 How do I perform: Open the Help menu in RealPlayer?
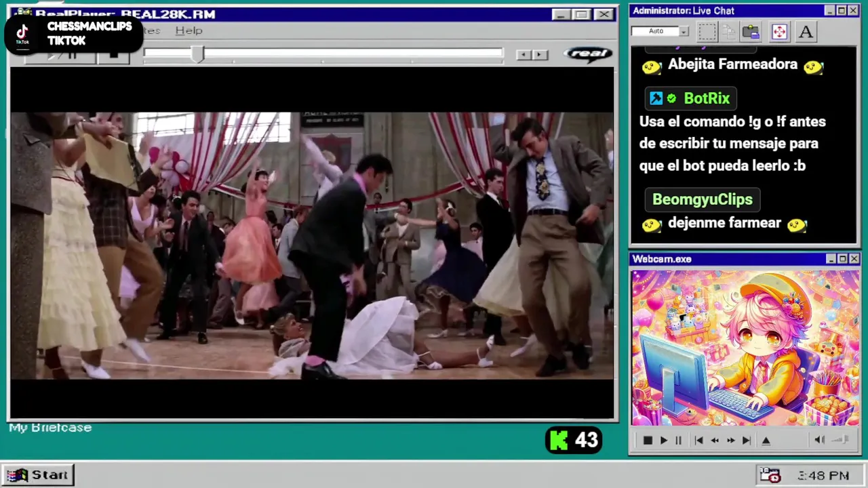(189, 30)
